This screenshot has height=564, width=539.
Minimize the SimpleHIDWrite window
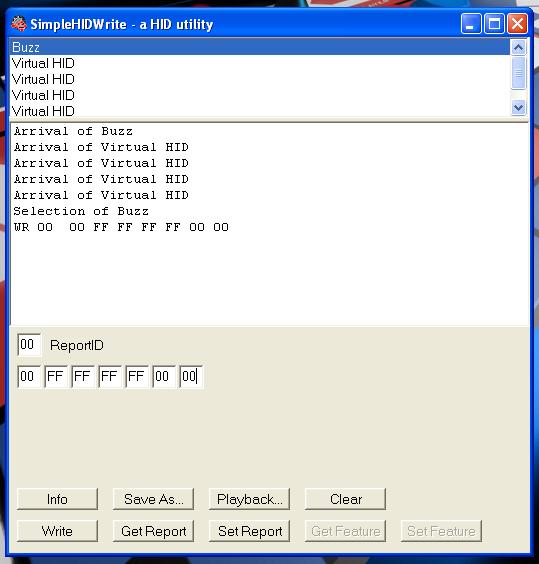pos(471,24)
